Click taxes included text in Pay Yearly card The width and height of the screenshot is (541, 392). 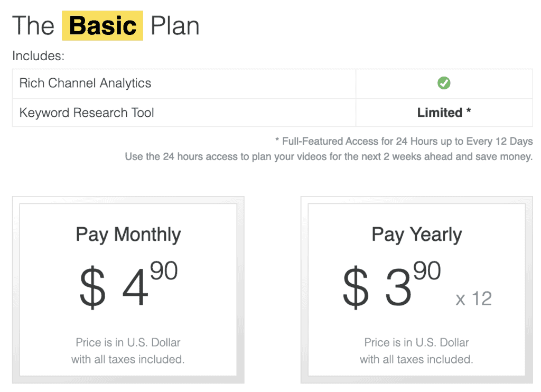click(x=416, y=359)
